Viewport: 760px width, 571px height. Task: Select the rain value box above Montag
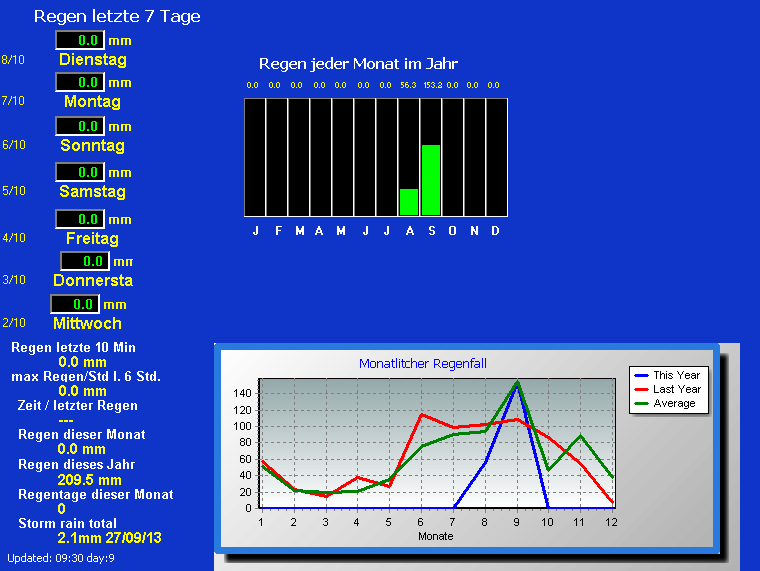pyautogui.click(x=80, y=82)
